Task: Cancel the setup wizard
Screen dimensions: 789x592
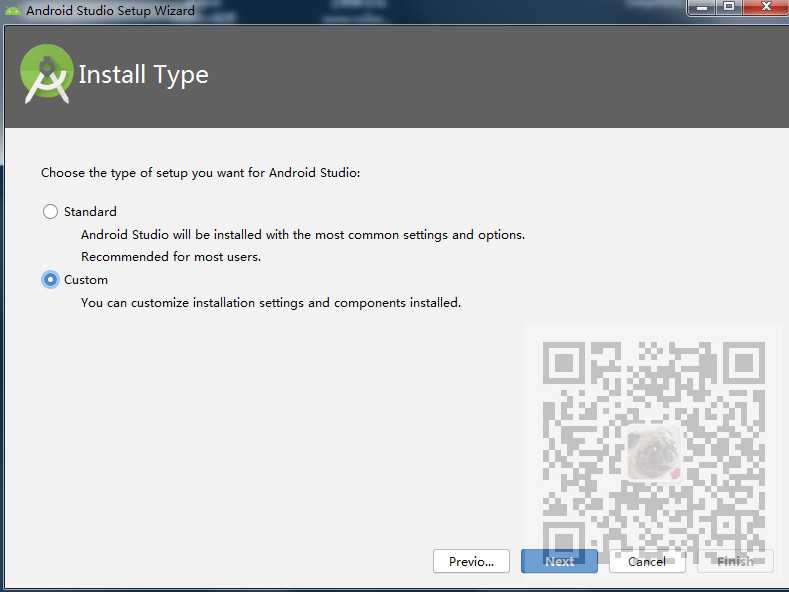Action: [x=647, y=561]
